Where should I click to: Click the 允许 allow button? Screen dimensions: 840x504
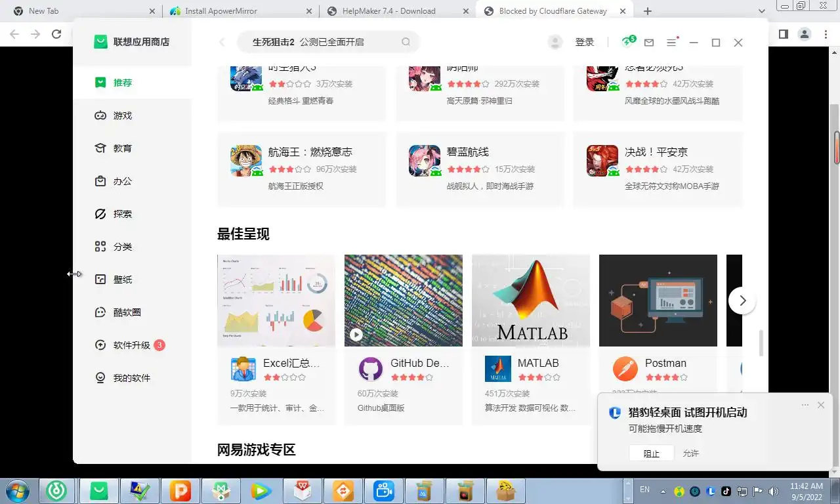[x=691, y=453]
